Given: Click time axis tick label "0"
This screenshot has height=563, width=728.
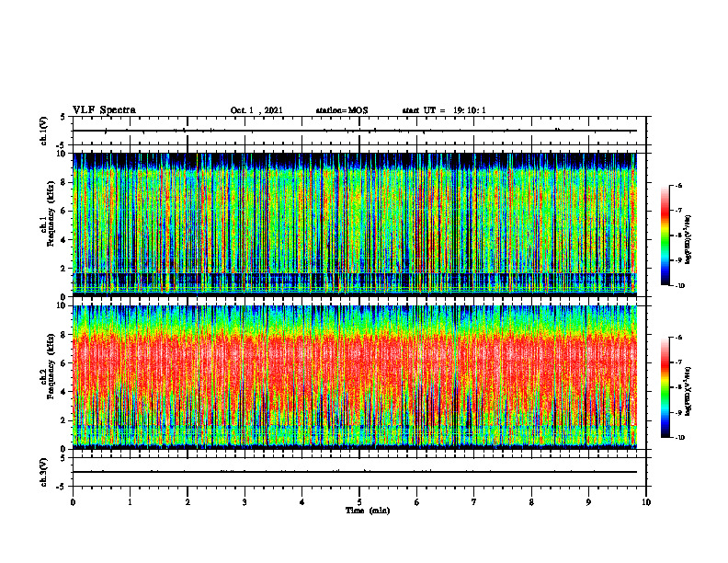Looking at the screenshot, I should tap(73, 502).
